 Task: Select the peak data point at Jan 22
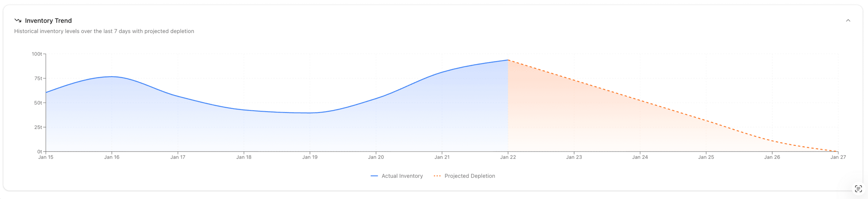click(508, 60)
